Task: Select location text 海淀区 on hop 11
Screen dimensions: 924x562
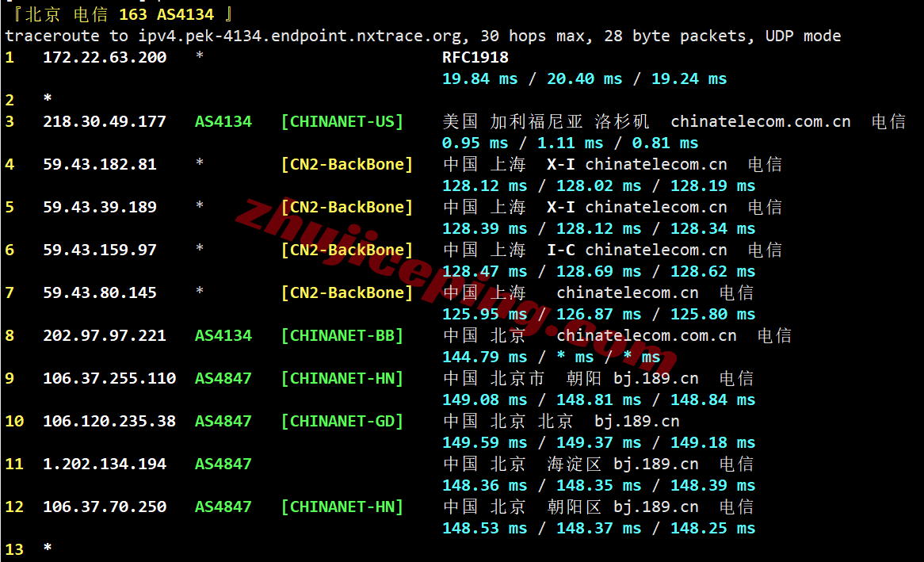Action: point(574,465)
